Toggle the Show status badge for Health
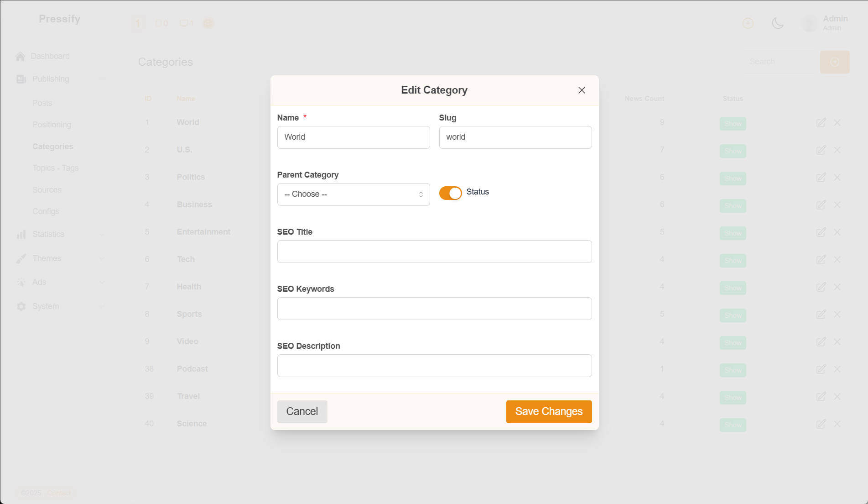 pyautogui.click(x=733, y=288)
